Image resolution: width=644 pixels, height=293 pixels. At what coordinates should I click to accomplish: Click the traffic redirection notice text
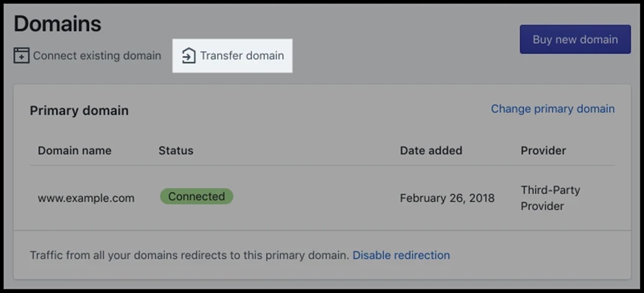(x=189, y=255)
